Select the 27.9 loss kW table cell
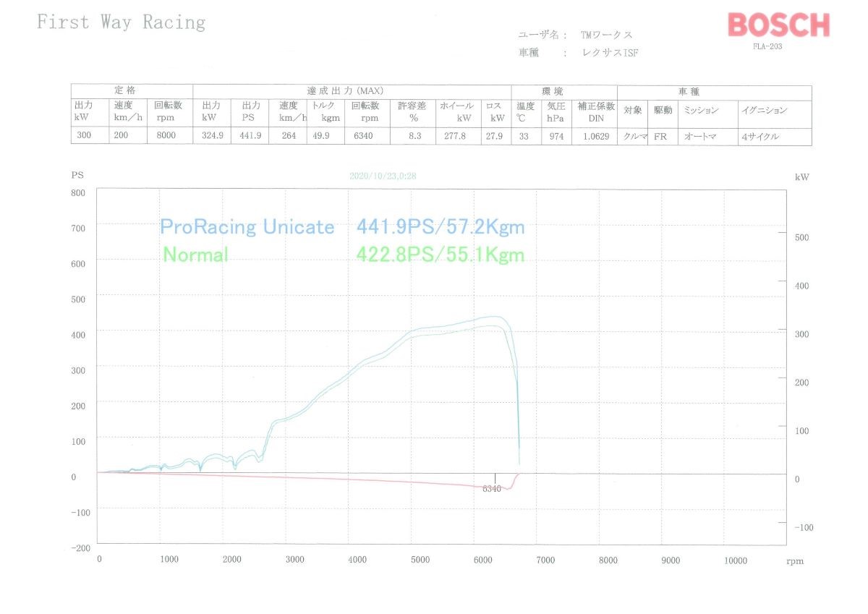This screenshot has width=868, height=614. [495, 137]
